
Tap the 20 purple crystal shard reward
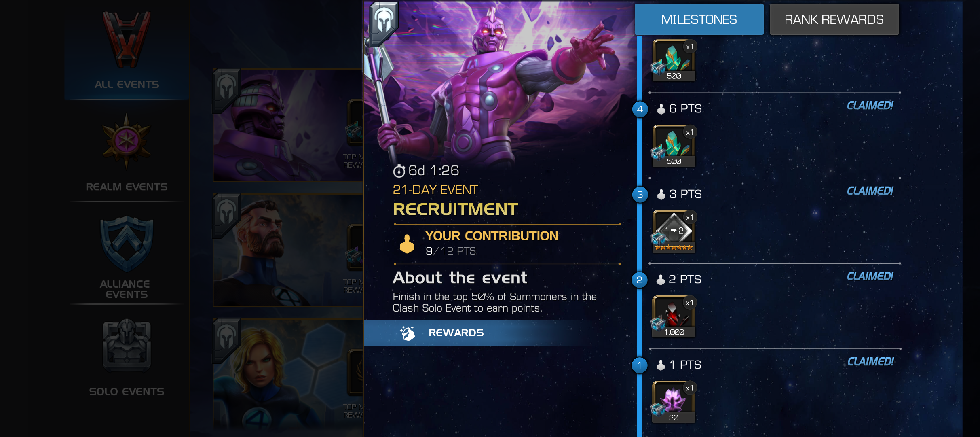click(x=674, y=402)
